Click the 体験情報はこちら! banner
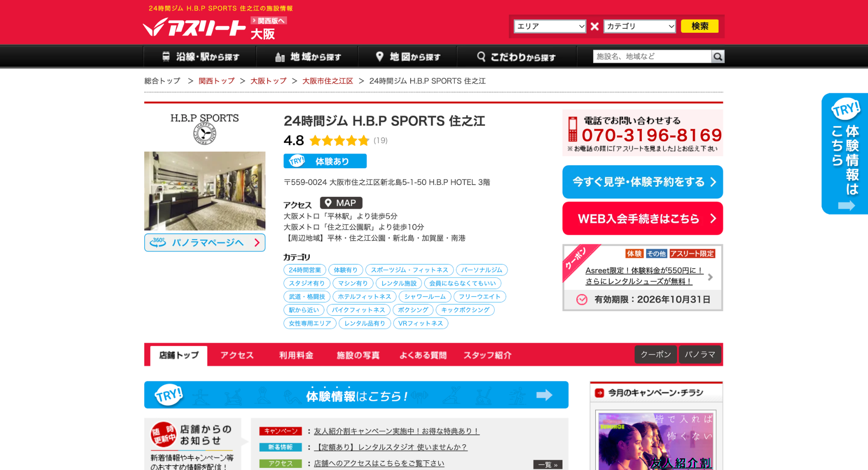Viewport: 868px width, 470px height. point(356,395)
